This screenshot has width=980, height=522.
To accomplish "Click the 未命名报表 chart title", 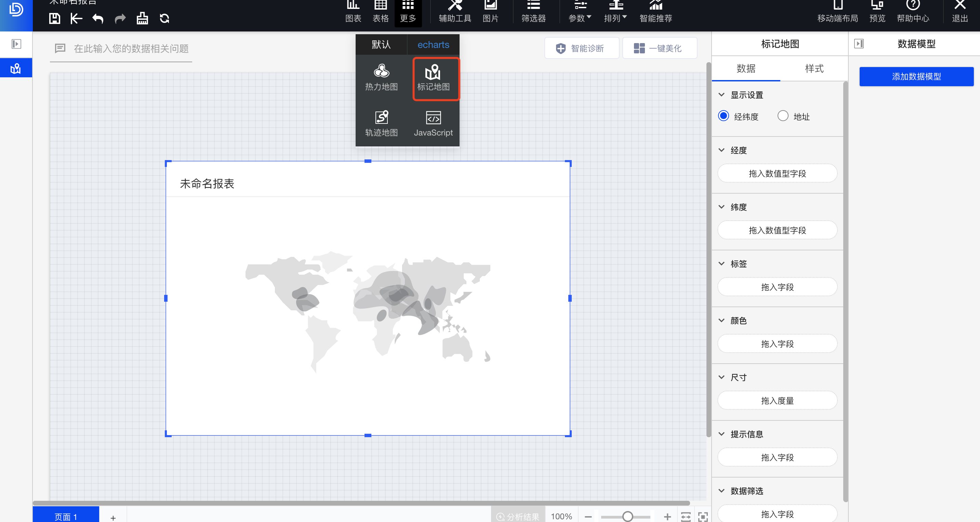I will coord(207,184).
